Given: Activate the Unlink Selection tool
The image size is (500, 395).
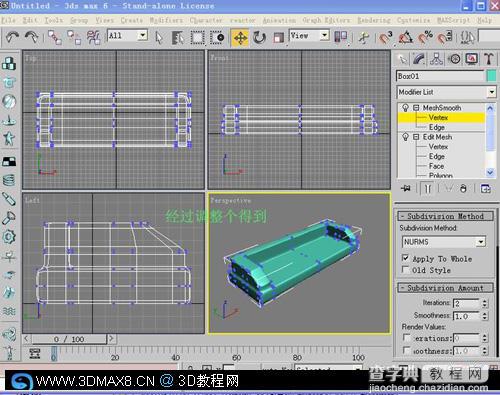Looking at the screenshot, I should 74,37.
